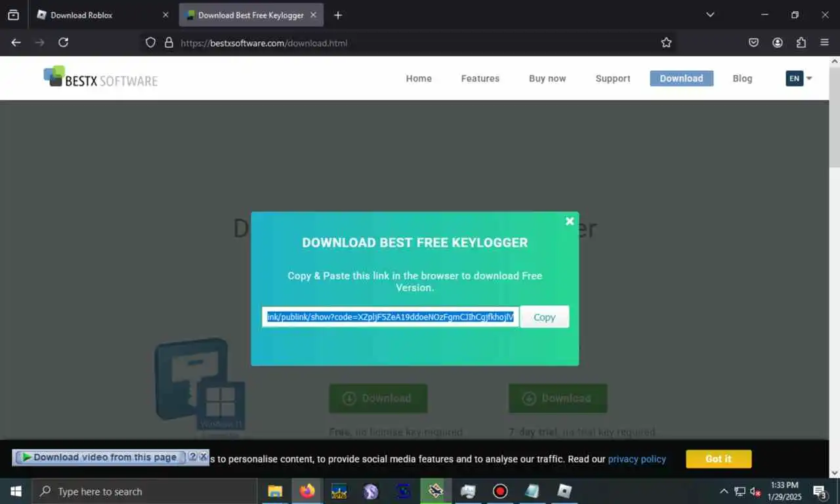The width and height of the screenshot is (840, 504).
Task: Open help on the video download bar
Action: pyautogui.click(x=193, y=457)
